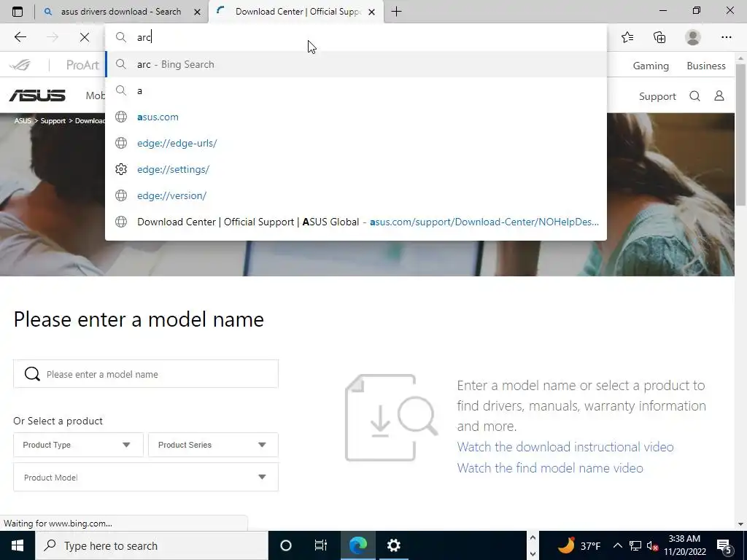Click the network tray icon
The image size is (747, 560).
[635, 545]
